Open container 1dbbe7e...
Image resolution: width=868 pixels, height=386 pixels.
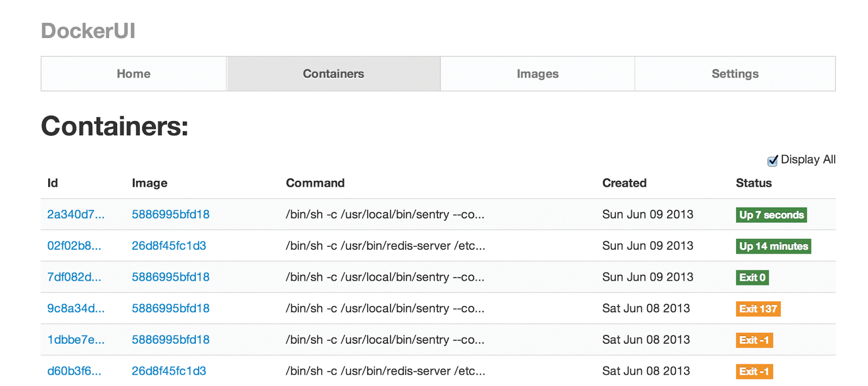(x=76, y=340)
